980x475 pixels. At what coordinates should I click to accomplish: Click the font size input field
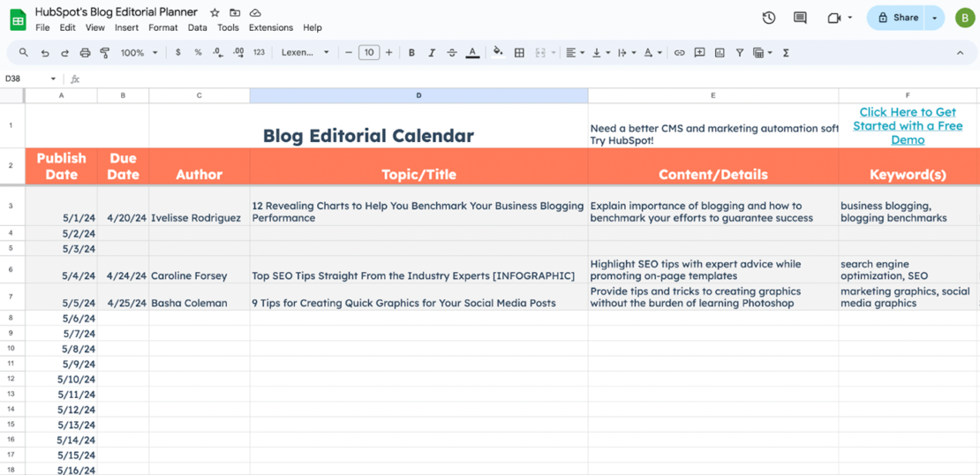369,53
